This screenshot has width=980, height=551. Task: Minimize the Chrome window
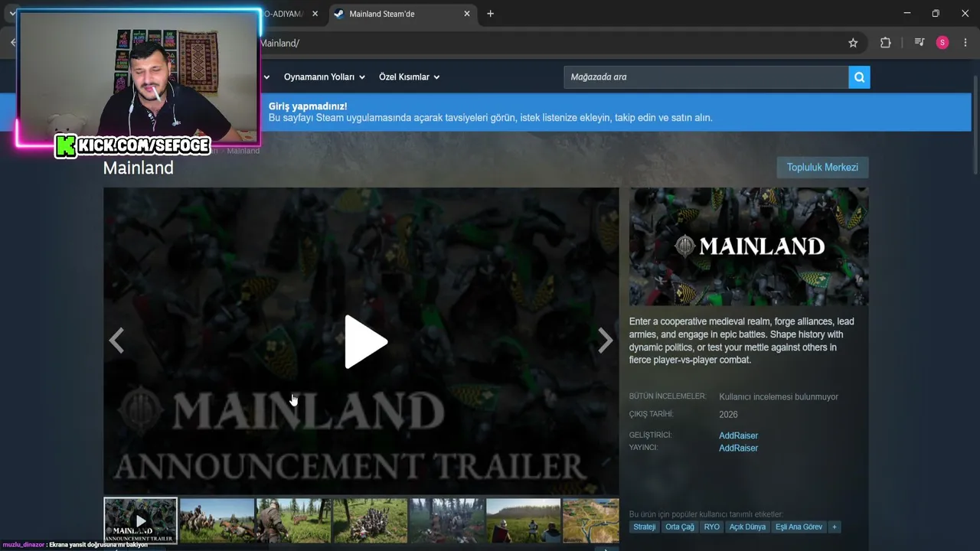click(907, 14)
